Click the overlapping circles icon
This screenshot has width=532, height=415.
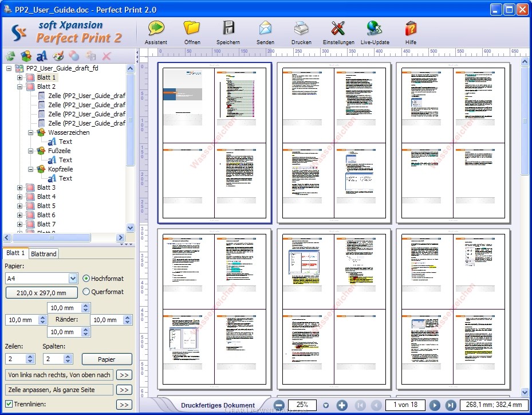click(x=74, y=56)
